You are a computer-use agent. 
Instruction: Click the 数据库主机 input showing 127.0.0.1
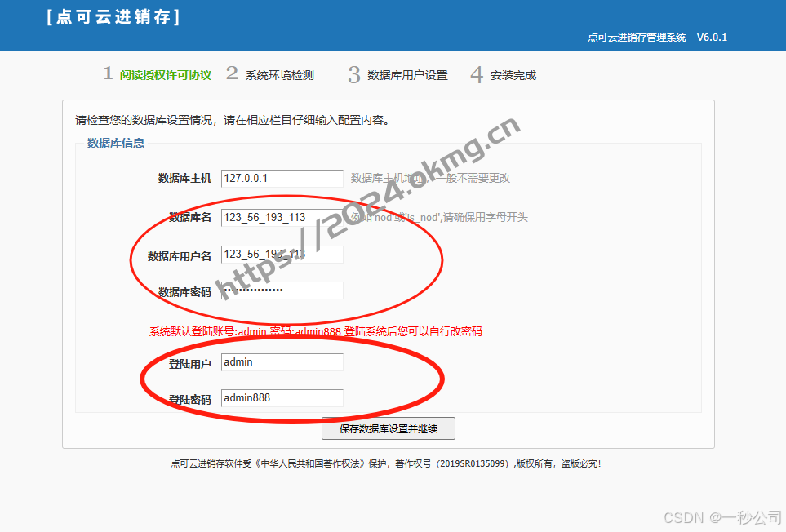pos(282,178)
